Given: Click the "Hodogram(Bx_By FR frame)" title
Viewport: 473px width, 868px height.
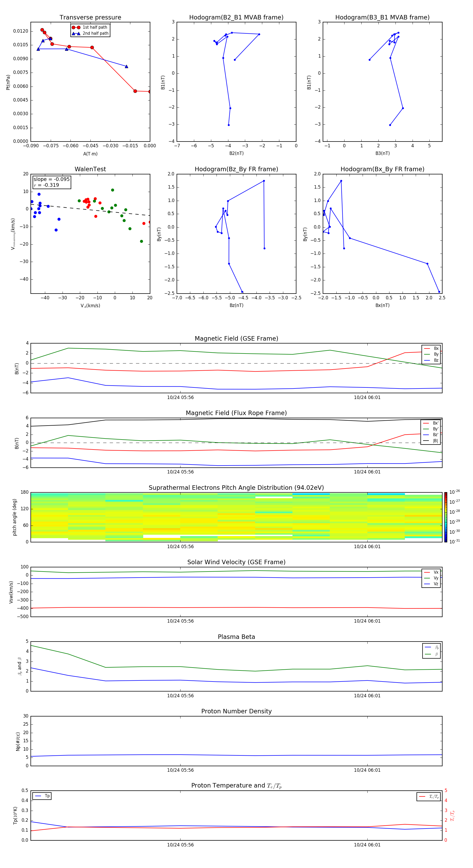Looking at the screenshot, I should click(x=382, y=169).
